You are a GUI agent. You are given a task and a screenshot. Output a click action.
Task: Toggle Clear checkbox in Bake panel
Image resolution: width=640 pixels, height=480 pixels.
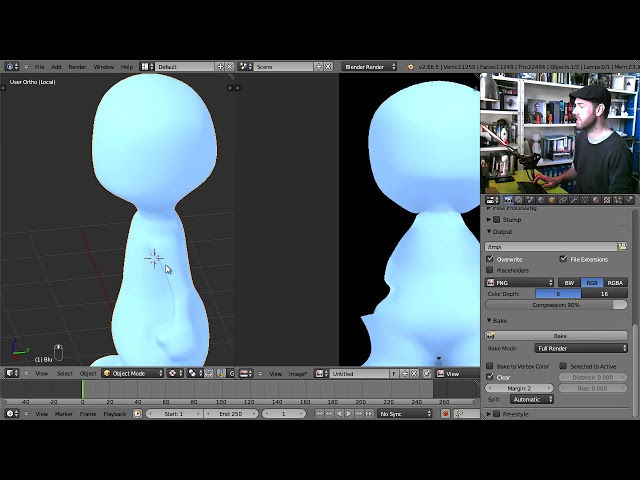pos(490,377)
